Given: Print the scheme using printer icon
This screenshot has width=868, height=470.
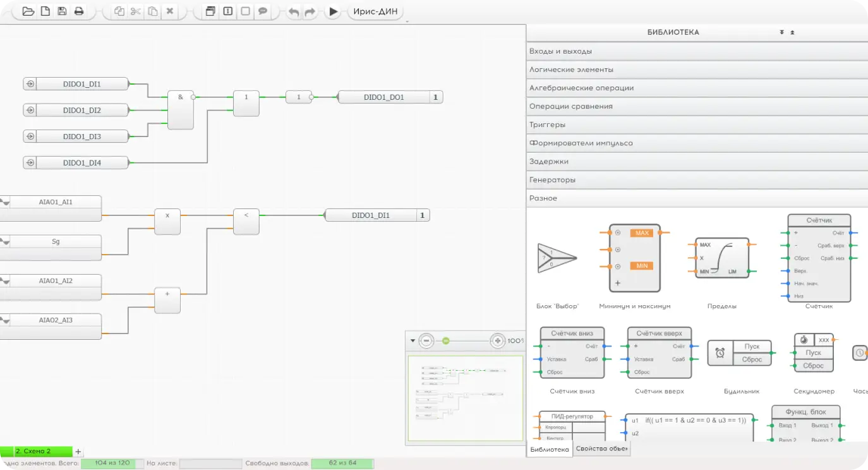Looking at the screenshot, I should 79,11.
